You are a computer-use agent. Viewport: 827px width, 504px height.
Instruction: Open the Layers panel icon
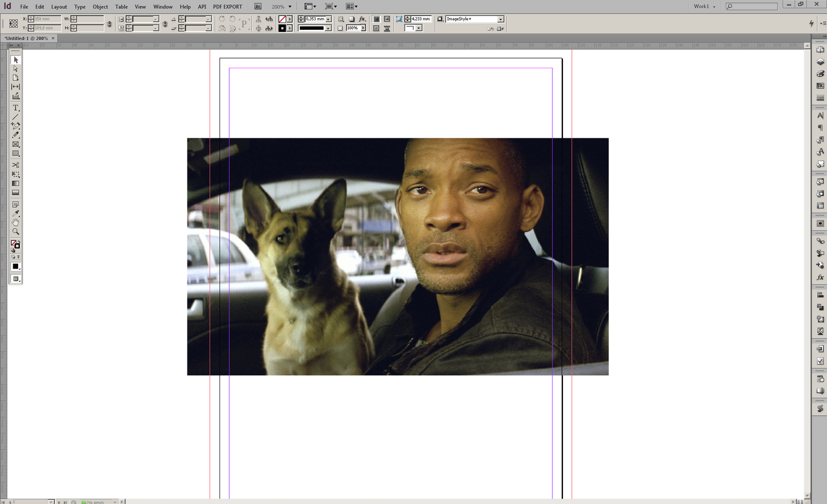pos(820,62)
